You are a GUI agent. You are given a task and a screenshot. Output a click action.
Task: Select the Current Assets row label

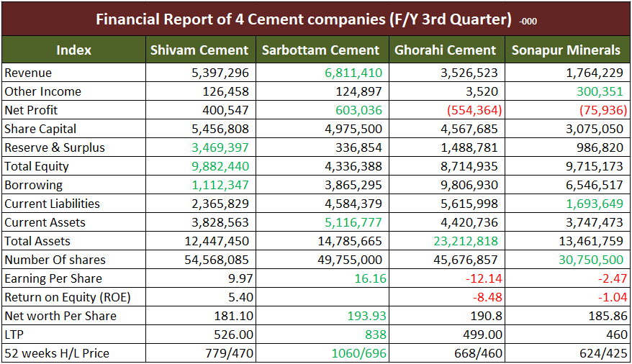45,222
